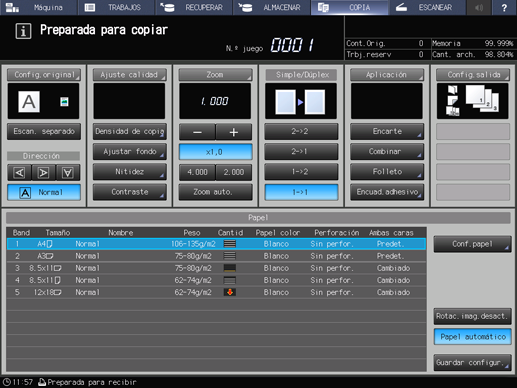Open Ajustar fondo options
The height and width of the screenshot is (388, 517).
tap(129, 152)
